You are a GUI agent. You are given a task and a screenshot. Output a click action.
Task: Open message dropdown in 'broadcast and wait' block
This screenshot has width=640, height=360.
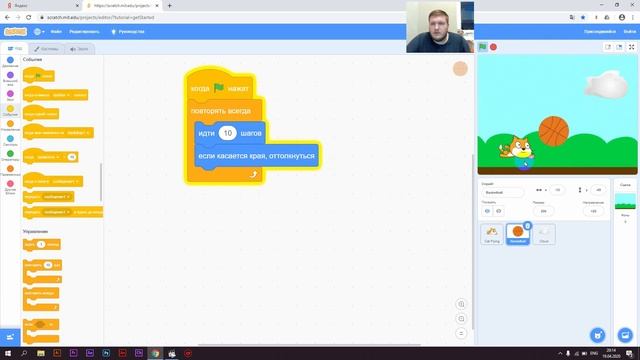pyautogui.click(x=57, y=212)
